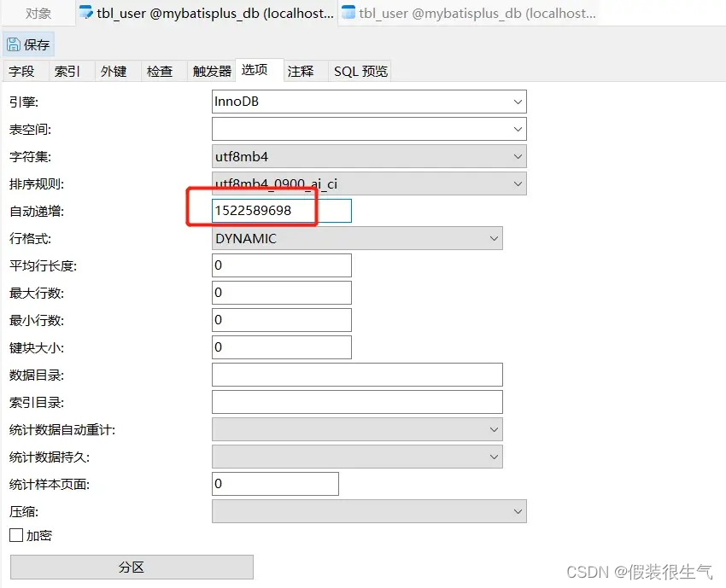This screenshot has height=588, width=726.
Task: Expand the 排序规则 dropdown
Action: 518,183
